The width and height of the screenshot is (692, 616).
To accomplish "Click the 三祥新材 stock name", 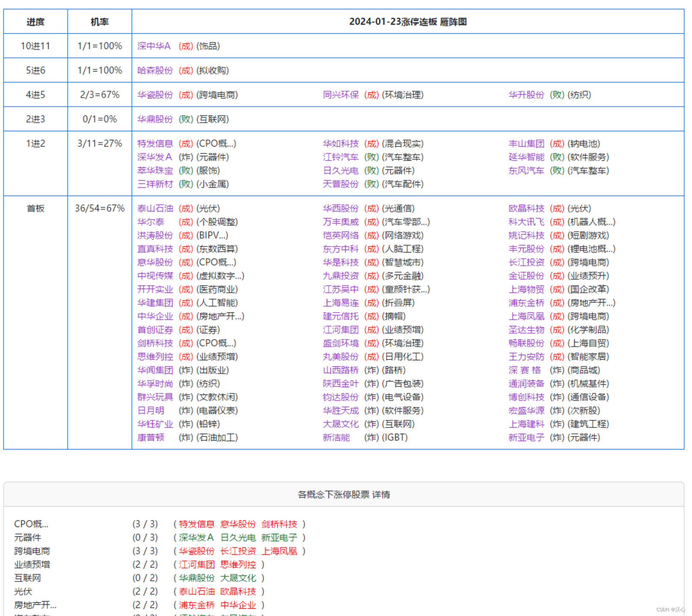I will coord(155,184).
